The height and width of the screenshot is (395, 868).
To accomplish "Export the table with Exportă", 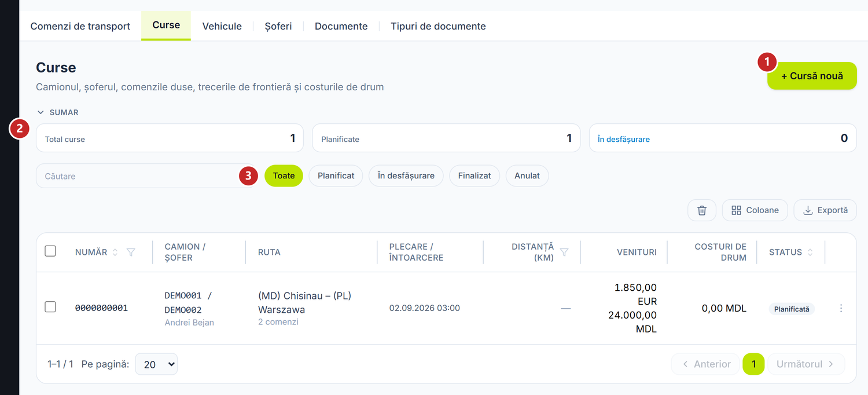I will pos(825,210).
